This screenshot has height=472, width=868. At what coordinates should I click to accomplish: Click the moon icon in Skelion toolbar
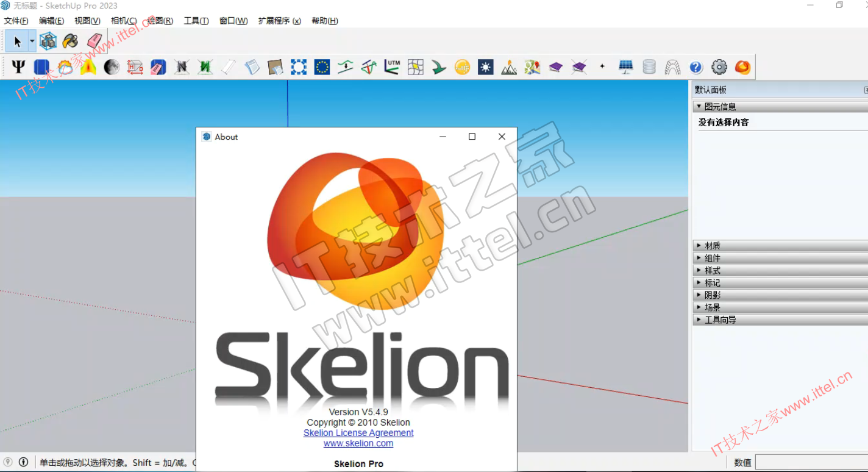tap(112, 67)
